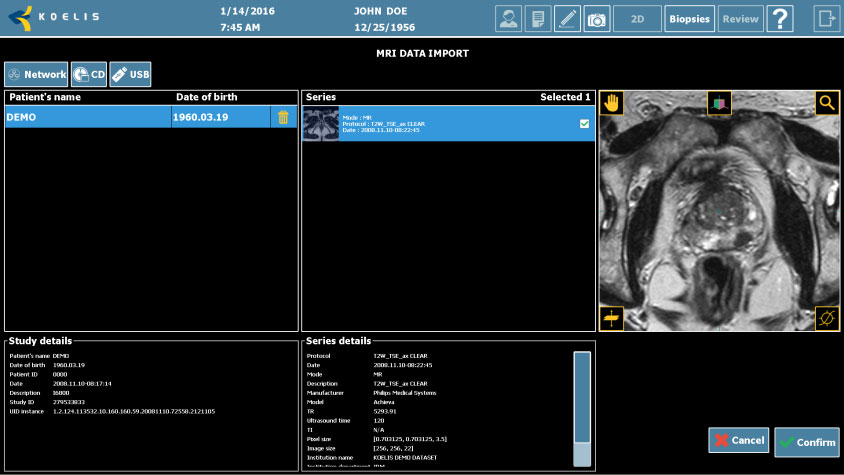Open the report document icon
Screen dimensions: 844x475
click(x=538, y=19)
